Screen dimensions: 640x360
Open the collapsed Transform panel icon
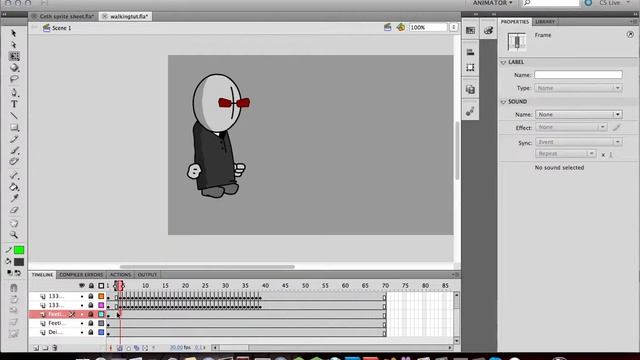(x=470, y=67)
